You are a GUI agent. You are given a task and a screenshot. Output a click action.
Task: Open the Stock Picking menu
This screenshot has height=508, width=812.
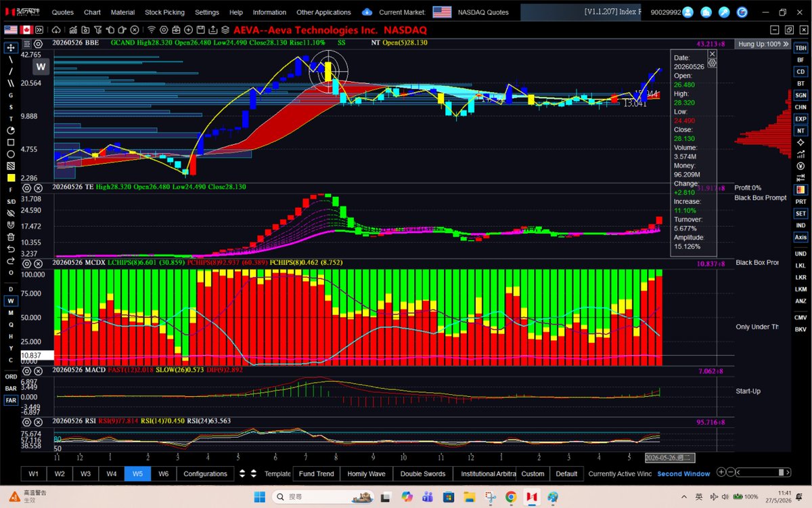(x=164, y=12)
